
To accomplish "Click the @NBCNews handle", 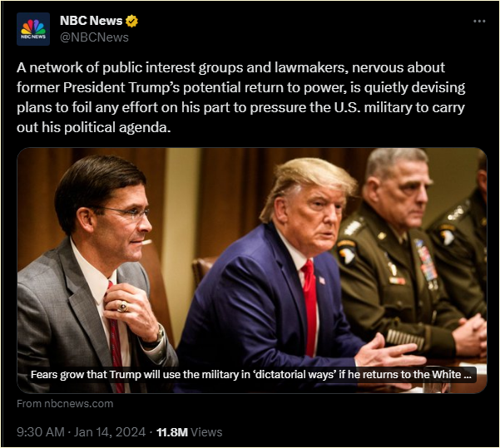I will pyautogui.click(x=94, y=37).
